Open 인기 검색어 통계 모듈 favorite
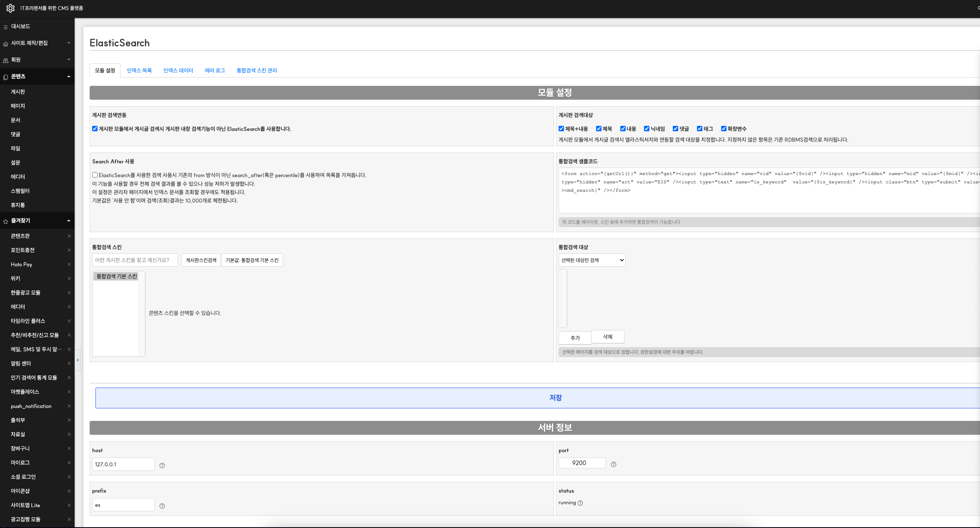 pos(34,378)
